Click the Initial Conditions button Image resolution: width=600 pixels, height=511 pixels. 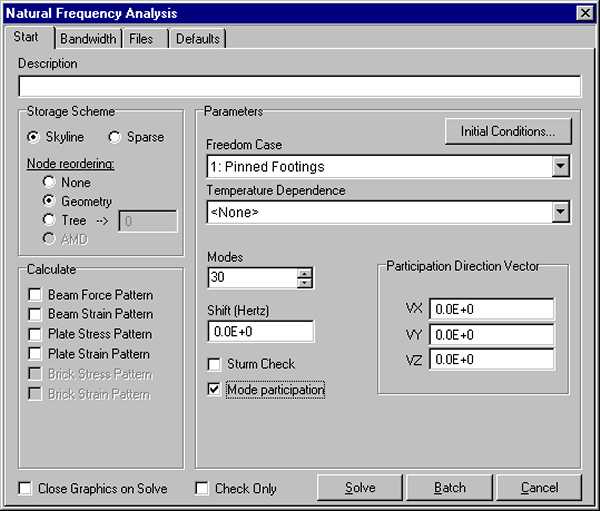pyautogui.click(x=508, y=131)
